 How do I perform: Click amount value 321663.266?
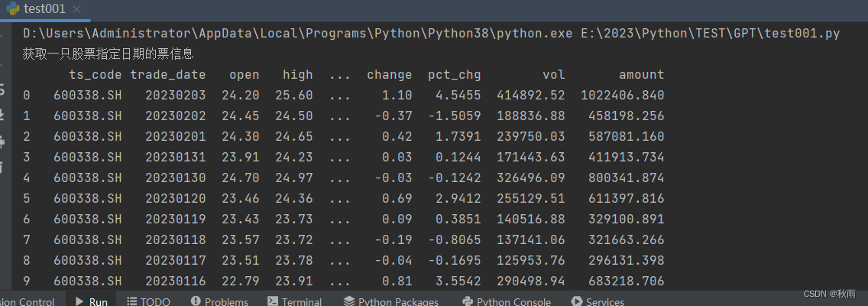coord(626,239)
